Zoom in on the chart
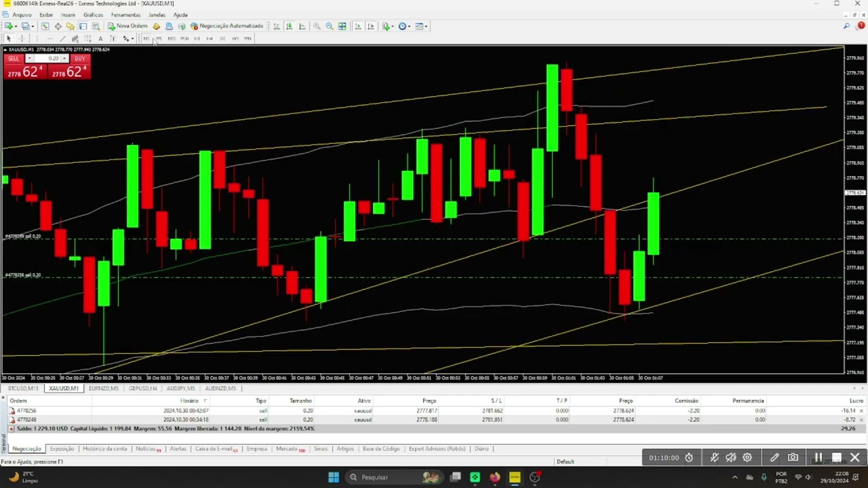Viewport: 868px width, 488px height. pos(317,26)
